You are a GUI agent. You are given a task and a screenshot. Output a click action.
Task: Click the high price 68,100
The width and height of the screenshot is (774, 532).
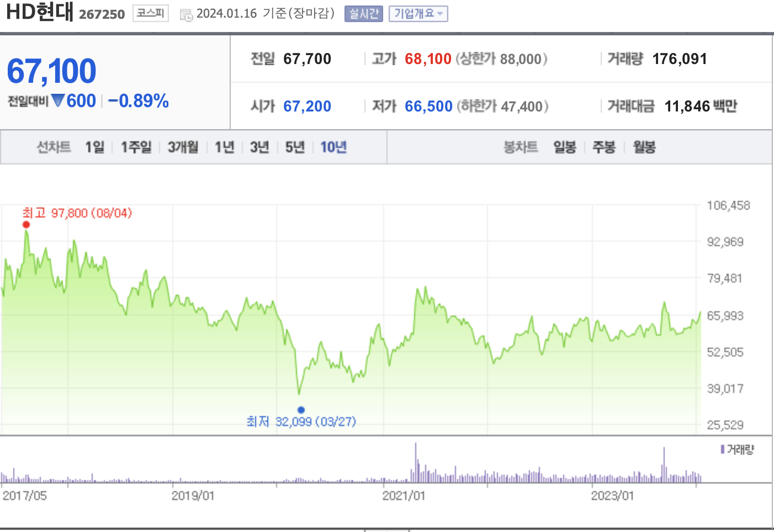tap(428, 59)
